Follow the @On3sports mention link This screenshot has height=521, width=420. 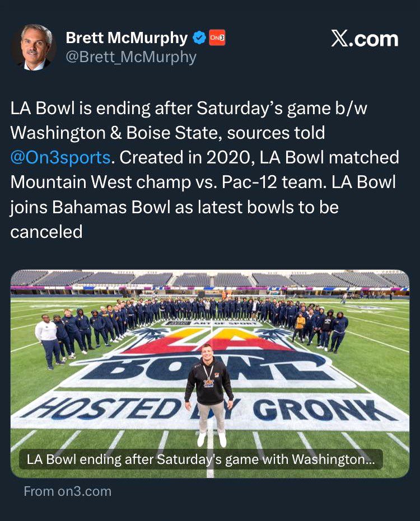60,157
